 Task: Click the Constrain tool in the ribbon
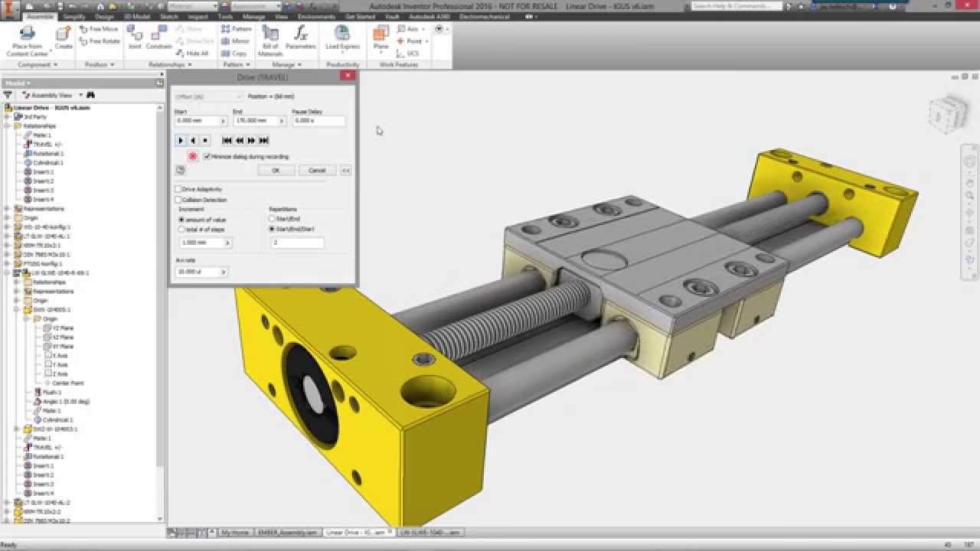(158, 37)
